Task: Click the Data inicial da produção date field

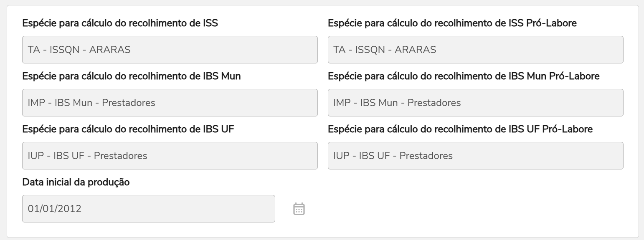Action: pyautogui.click(x=148, y=209)
